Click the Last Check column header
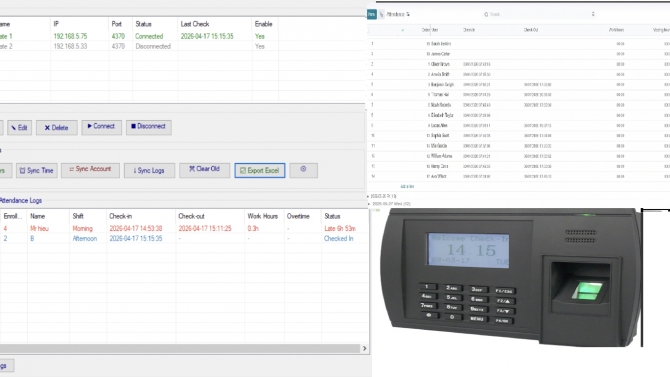 click(x=195, y=24)
